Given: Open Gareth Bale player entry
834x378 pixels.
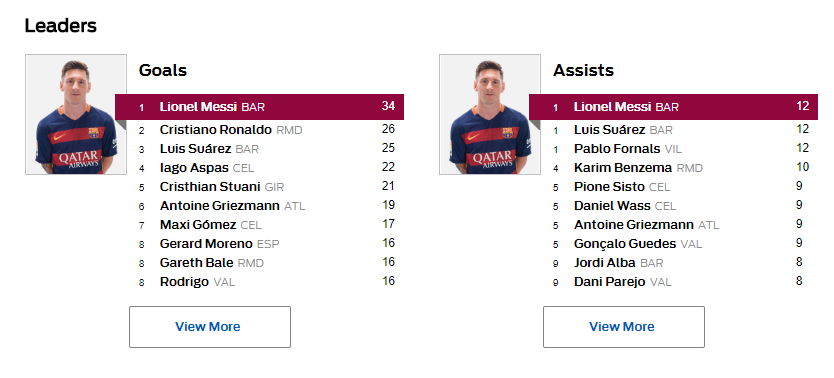Looking at the screenshot, I should click(196, 263).
